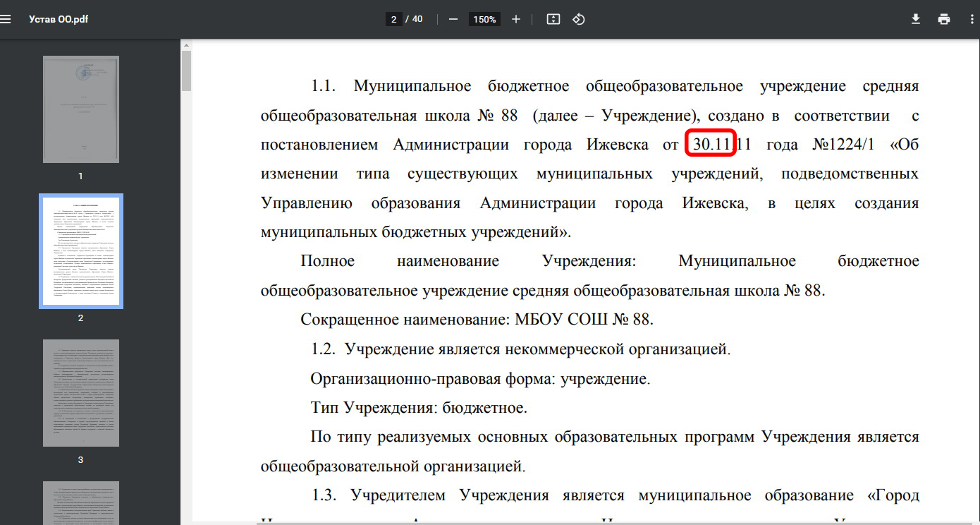This screenshot has height=525, width=980.
Task: Open the sidebar hamburger menu
Action: click(6, 19)
